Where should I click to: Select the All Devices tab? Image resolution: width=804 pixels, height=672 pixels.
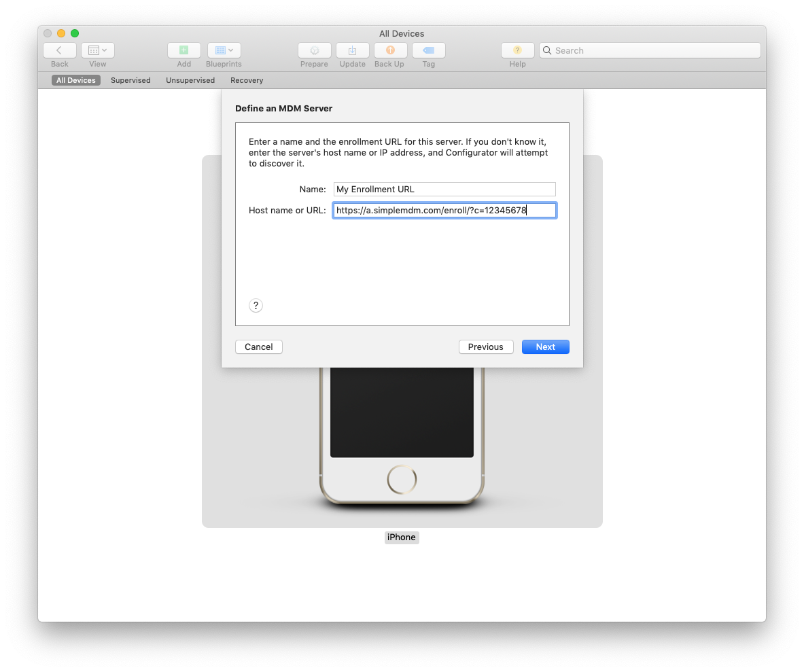(76, 80)
